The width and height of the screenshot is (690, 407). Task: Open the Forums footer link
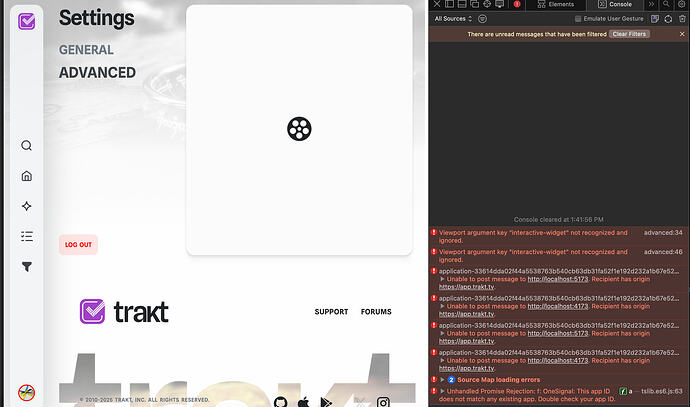coord(376,312)
